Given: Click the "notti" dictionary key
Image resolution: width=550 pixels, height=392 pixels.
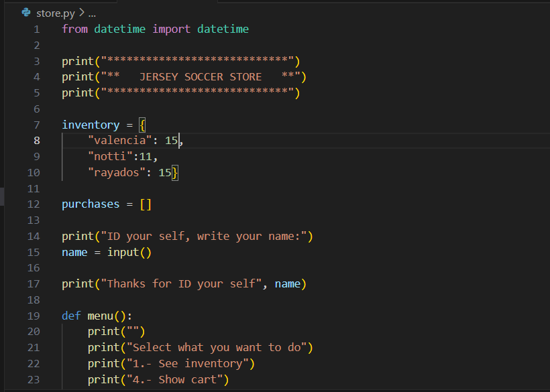Looking at the screenshot, I should pyautogui.click(x=110, y=157).
